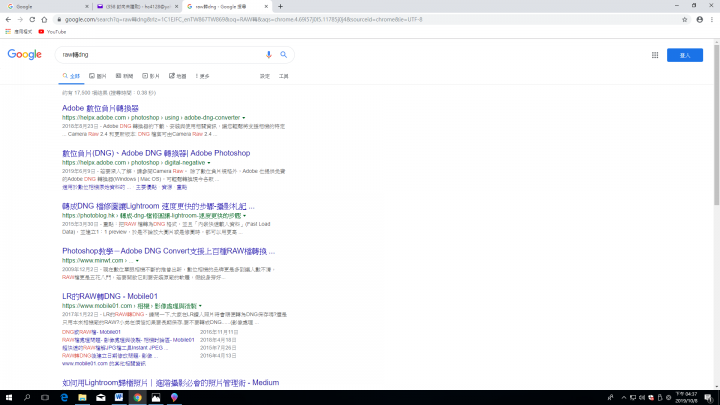Click the blue sign-in button

[x=685, y=55]
